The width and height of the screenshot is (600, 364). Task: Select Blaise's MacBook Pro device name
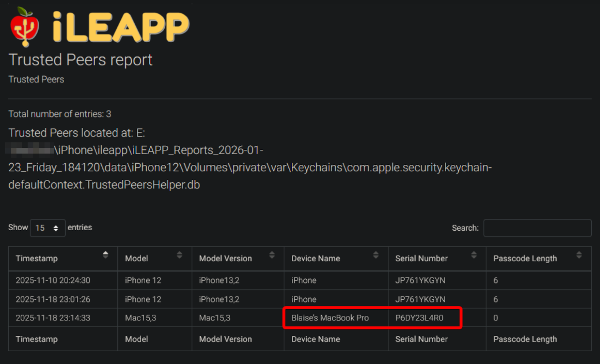click(x=330, y=318)
